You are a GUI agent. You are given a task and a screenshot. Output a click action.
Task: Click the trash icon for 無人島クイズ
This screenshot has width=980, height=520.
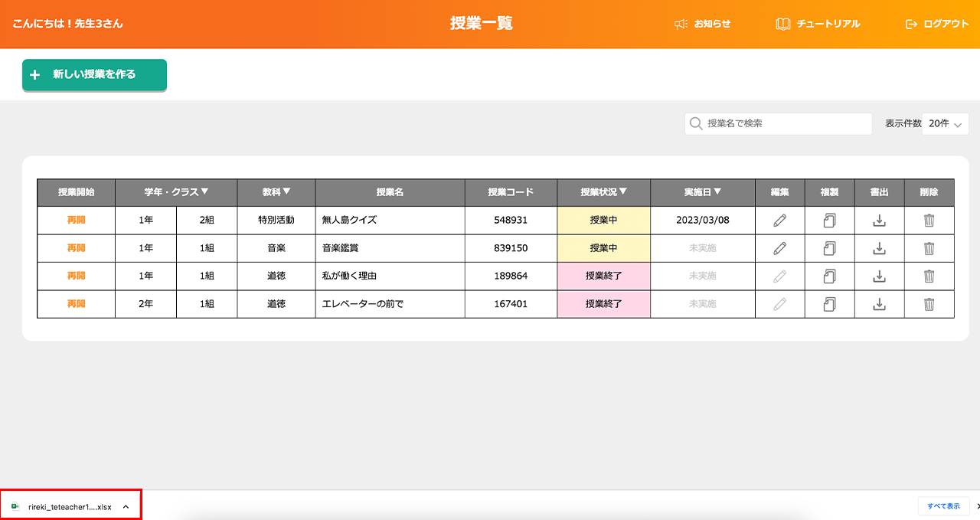(929, 221)
